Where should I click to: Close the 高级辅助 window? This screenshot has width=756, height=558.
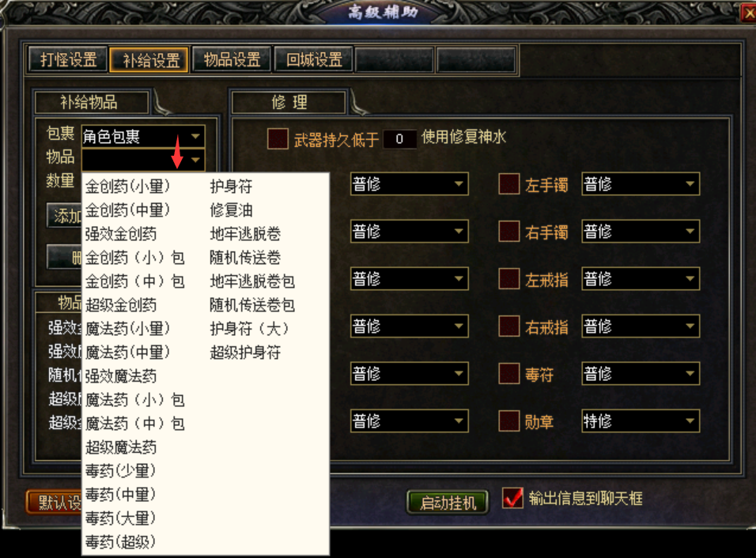(749, 13)
